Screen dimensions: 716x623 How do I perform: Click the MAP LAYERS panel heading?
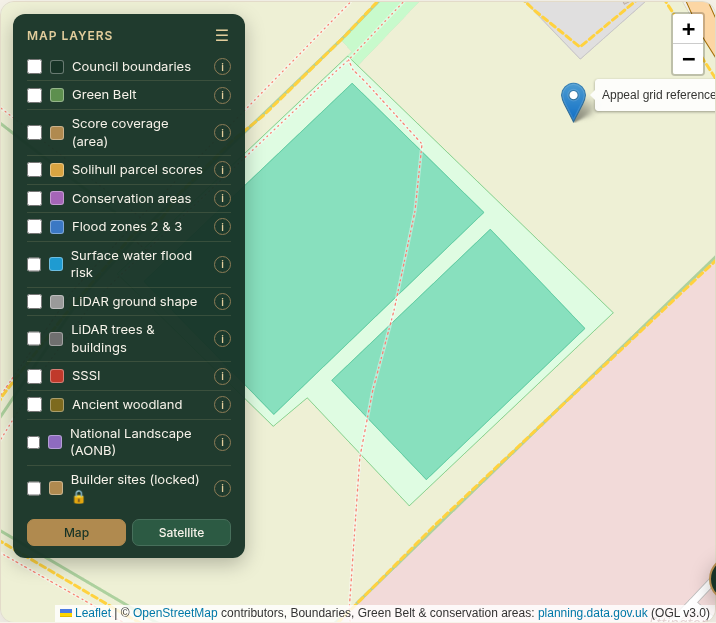[x=70, y=36]
